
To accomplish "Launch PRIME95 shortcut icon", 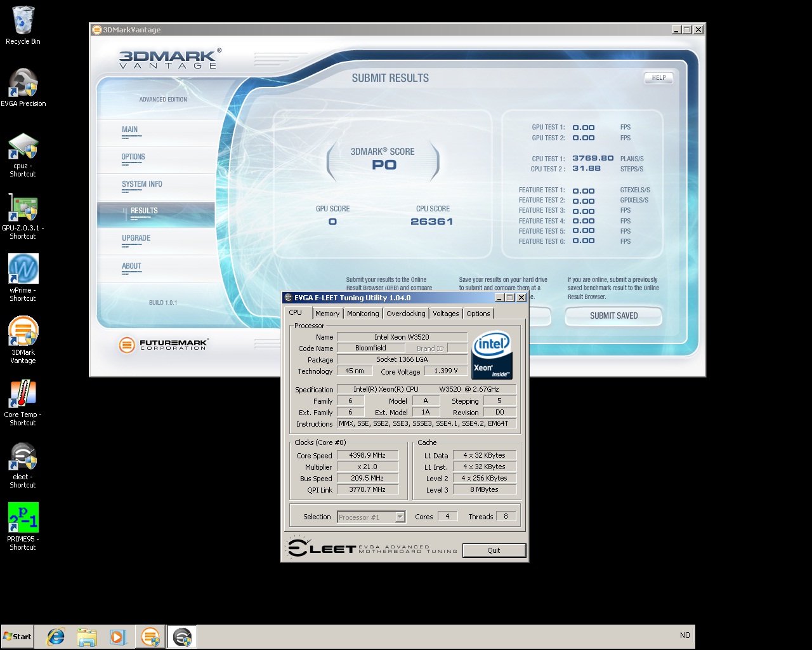I will (23, 526).
